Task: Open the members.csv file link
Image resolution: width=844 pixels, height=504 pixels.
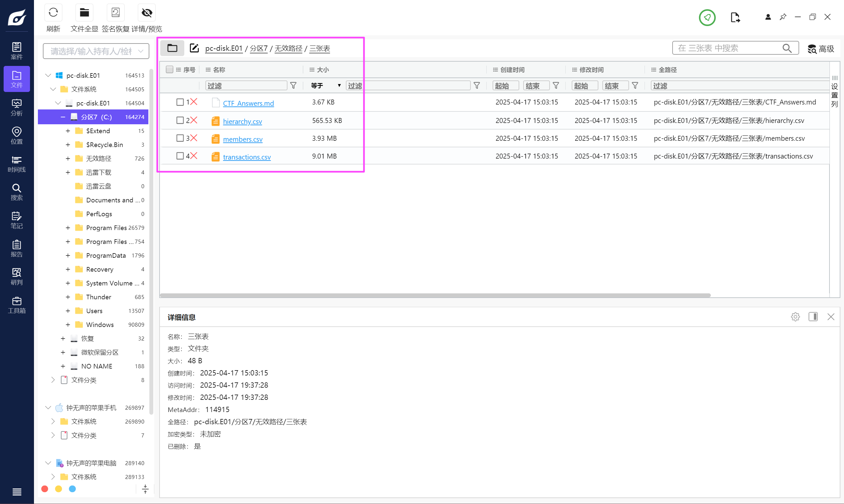Action: (x=243, y=139)
